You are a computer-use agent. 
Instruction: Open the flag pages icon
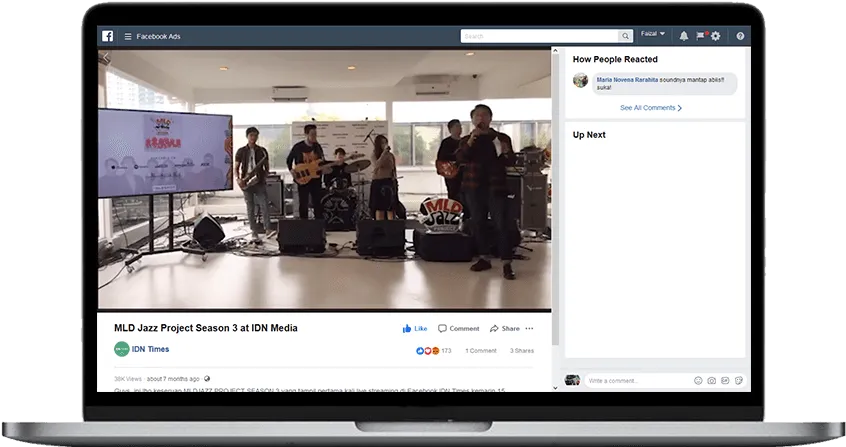(x=701, y=36)
